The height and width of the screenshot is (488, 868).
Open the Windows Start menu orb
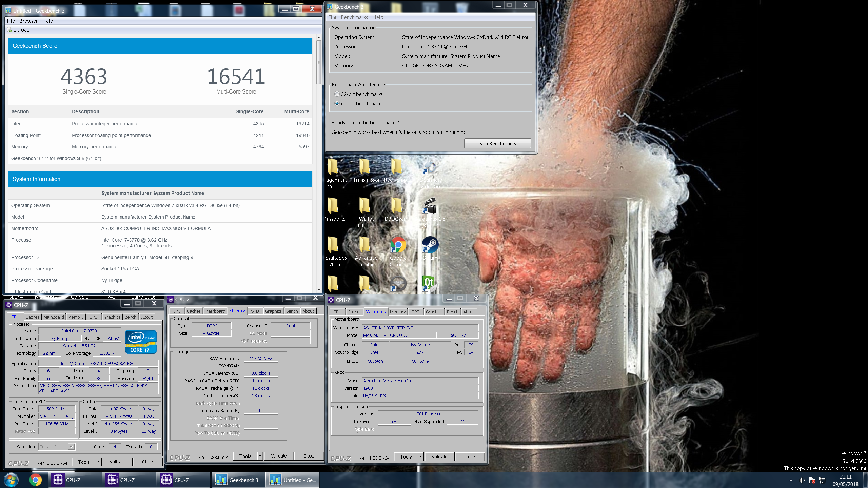tap(11, 480)
